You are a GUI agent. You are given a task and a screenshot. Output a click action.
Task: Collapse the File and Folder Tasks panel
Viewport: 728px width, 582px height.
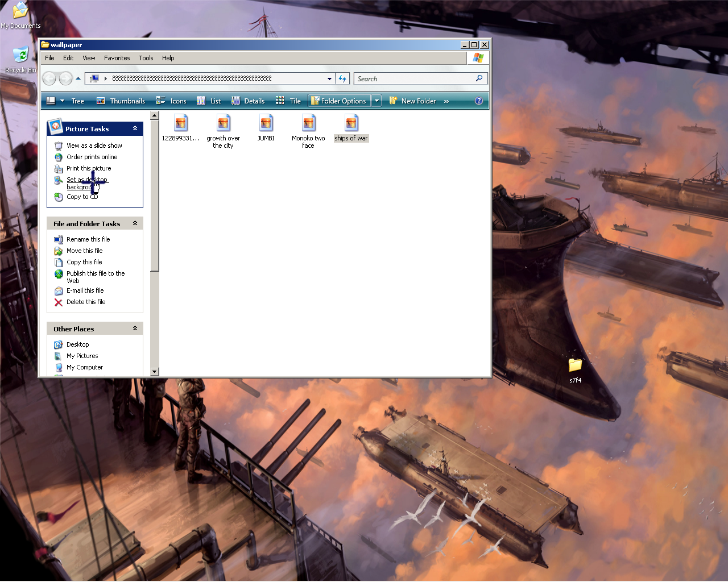[135, 224]
